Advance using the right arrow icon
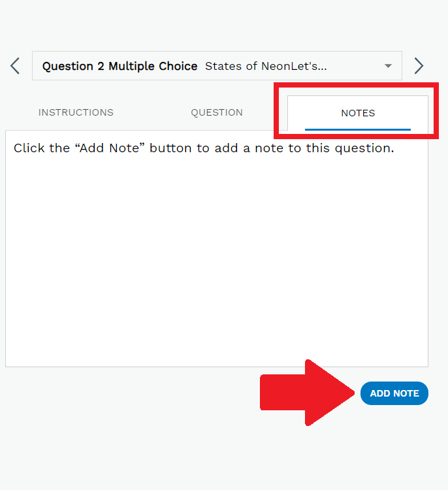 pos(419,66)
